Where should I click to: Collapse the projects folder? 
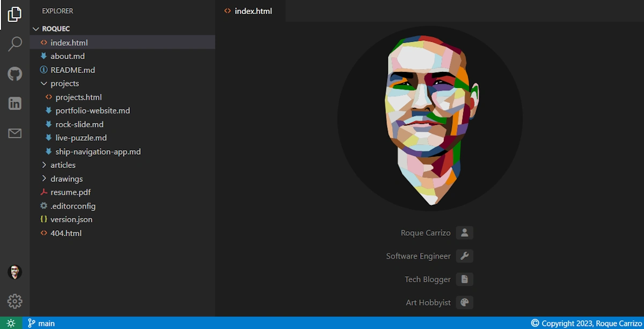(x=64, y=83)
